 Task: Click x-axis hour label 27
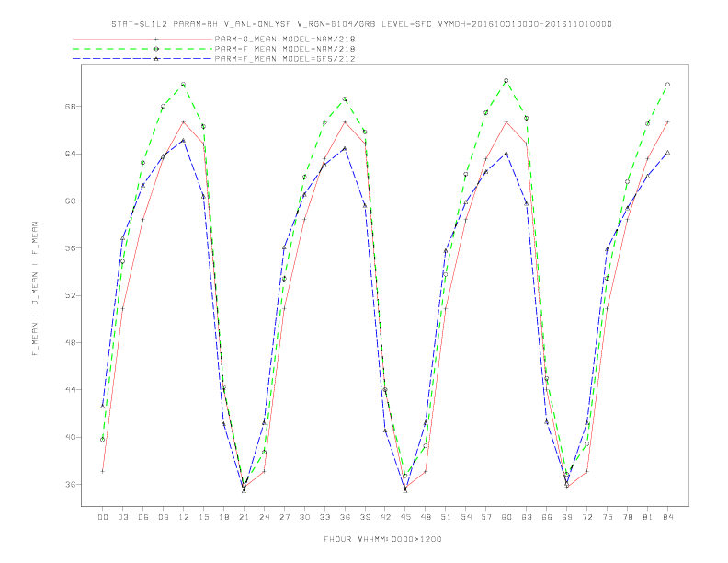[x=284, y=517]
